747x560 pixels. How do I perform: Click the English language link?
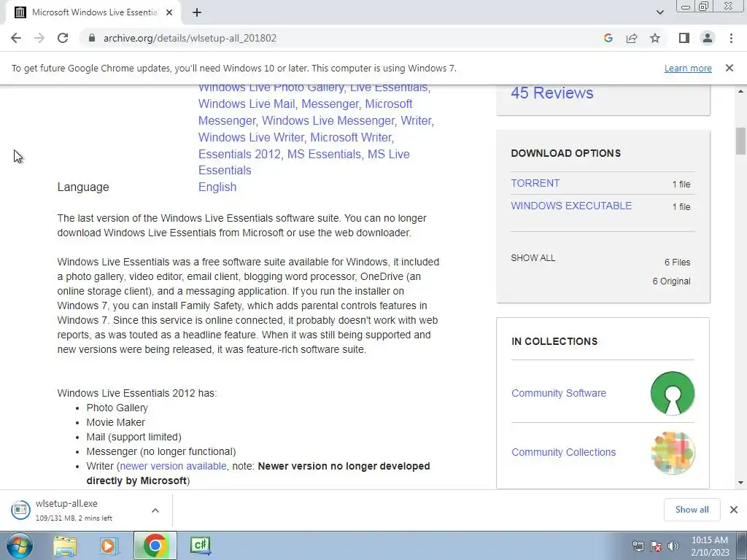pos(217,187)
